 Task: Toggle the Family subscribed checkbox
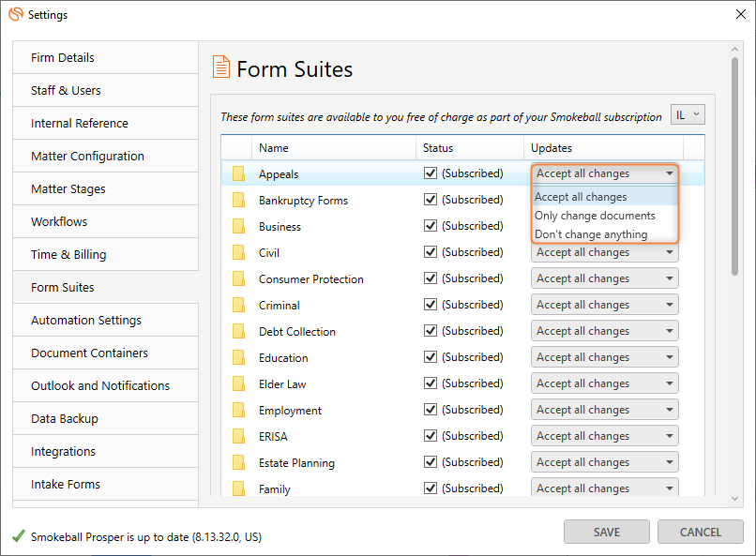[431, 488]
